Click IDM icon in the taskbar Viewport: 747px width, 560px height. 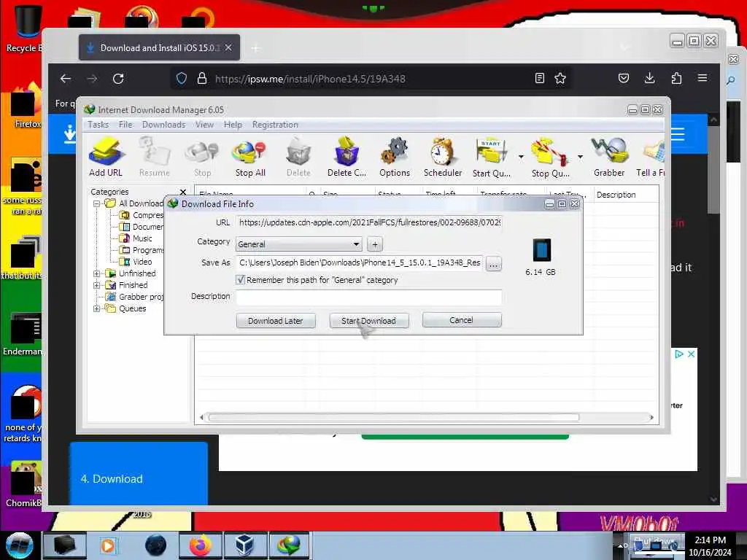coord(290,545)
